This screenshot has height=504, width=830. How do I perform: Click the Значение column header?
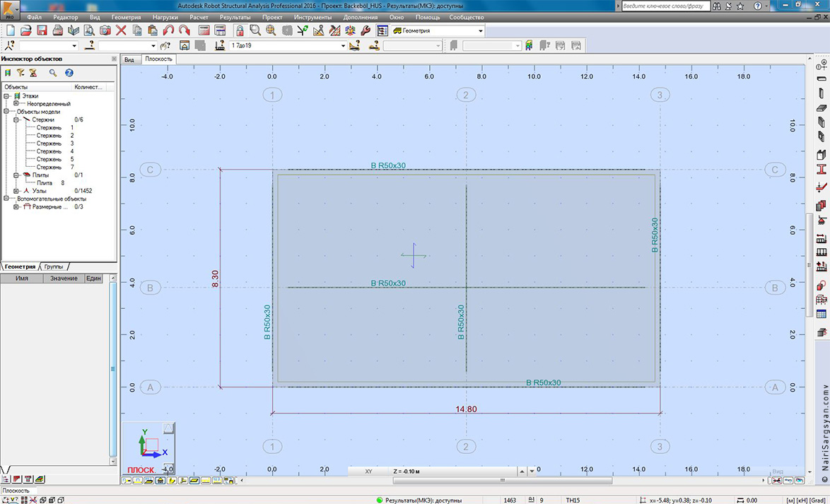64,279
